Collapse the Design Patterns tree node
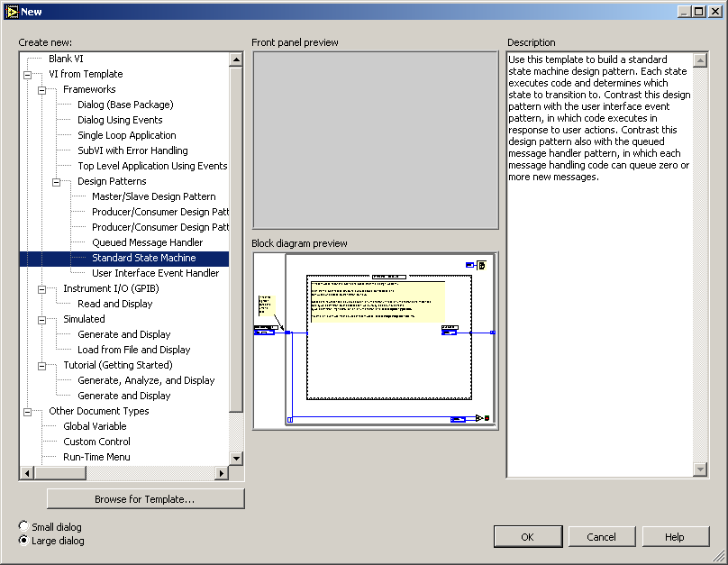Screen dimensions: 728x565 coord(57,182)
